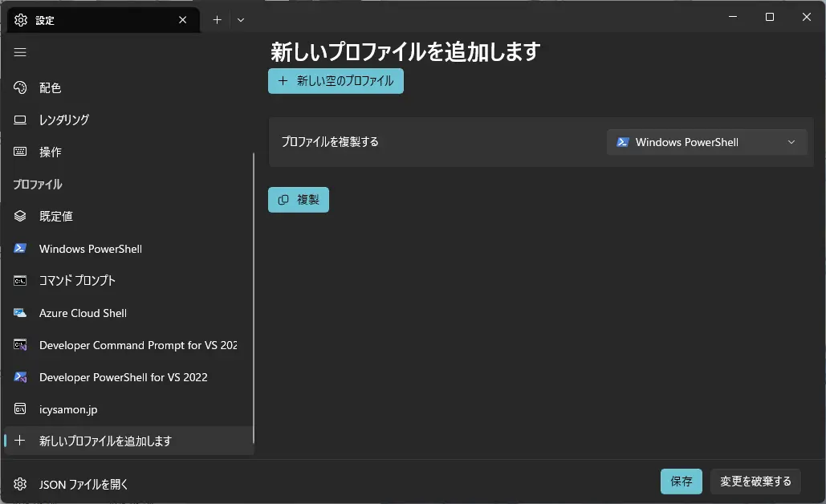This screenshot has height=504, width=826.
Task: Click the プロファイルを複製する label
Action: point(330,142)
